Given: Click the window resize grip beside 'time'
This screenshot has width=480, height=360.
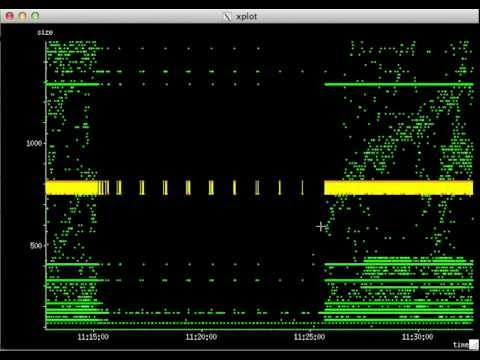Looking at the screenshot, I should point(474,345).
